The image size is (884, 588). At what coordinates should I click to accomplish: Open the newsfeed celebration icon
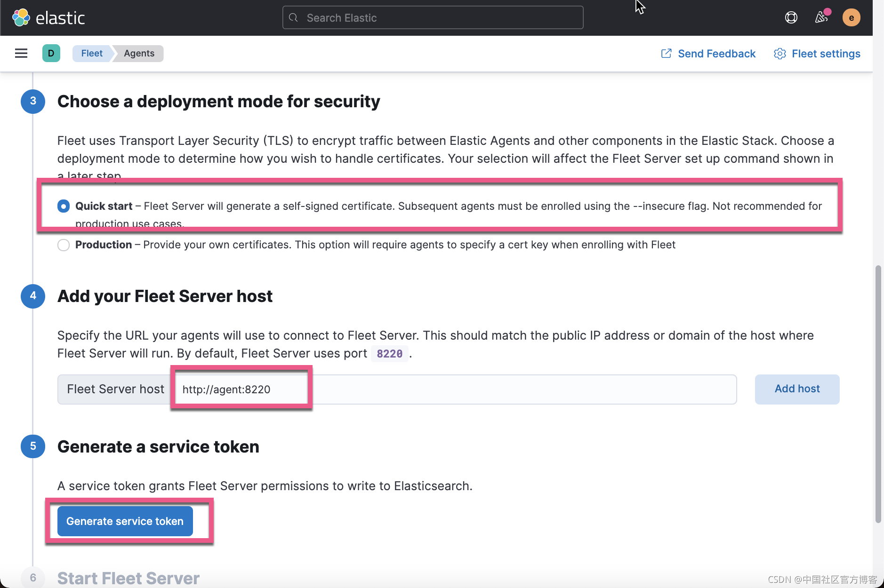coord(821,17)
